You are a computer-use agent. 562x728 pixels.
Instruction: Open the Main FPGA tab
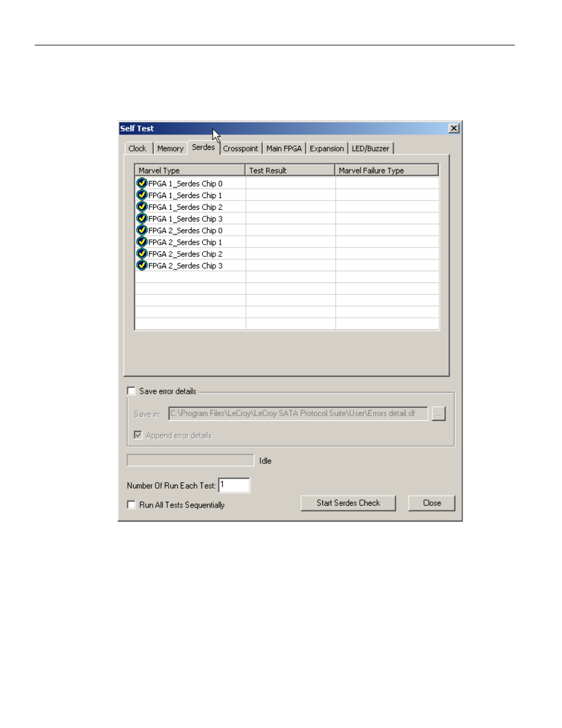(284, 149)
